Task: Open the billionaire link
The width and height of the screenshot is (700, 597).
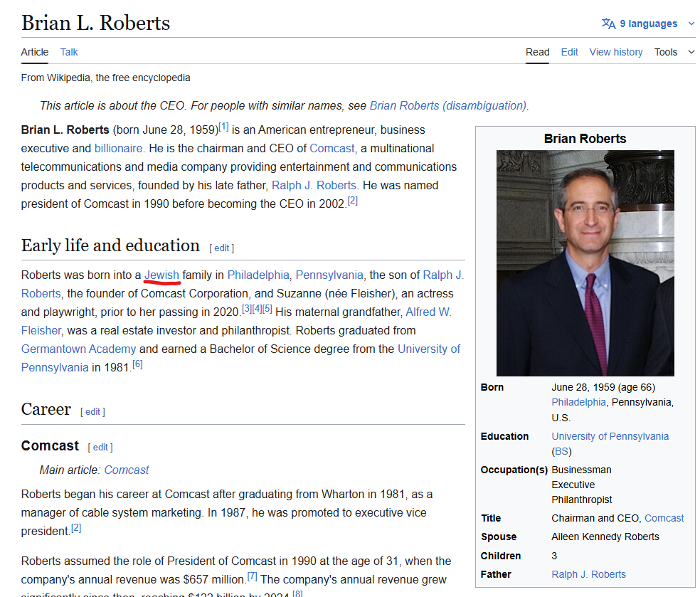Action: click(118, 148)
